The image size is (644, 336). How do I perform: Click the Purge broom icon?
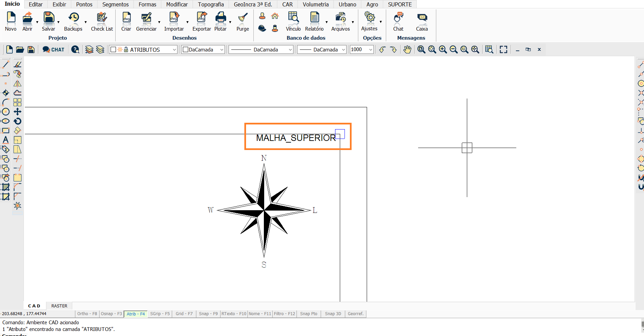[242, 21]
